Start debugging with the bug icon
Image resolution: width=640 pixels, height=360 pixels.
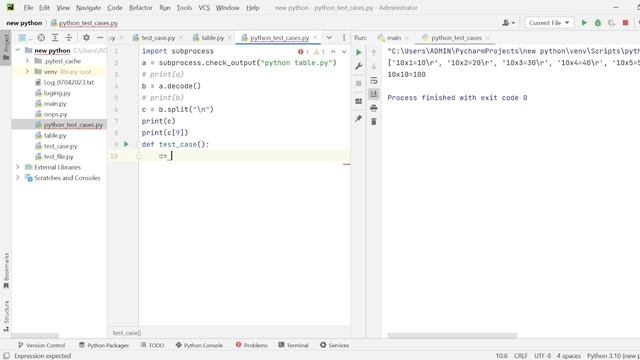pyautogui.click(x=598, y=23)
